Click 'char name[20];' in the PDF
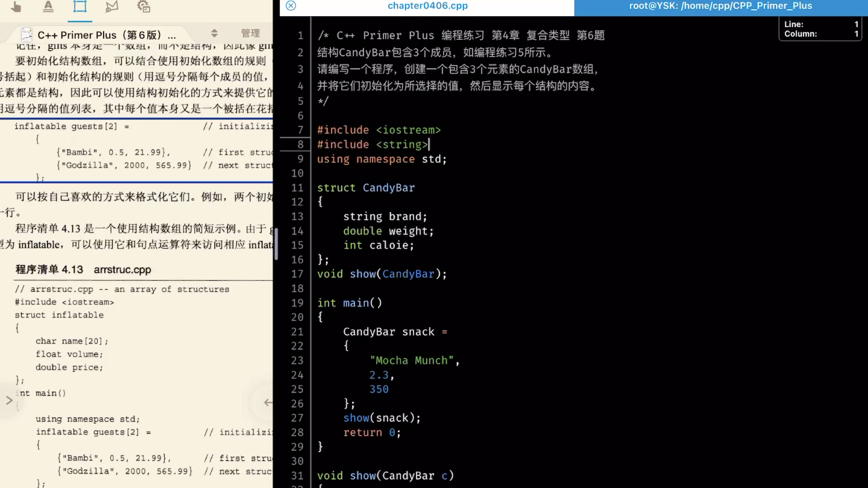The image size is (868, 488). click(x=72, y=341)
